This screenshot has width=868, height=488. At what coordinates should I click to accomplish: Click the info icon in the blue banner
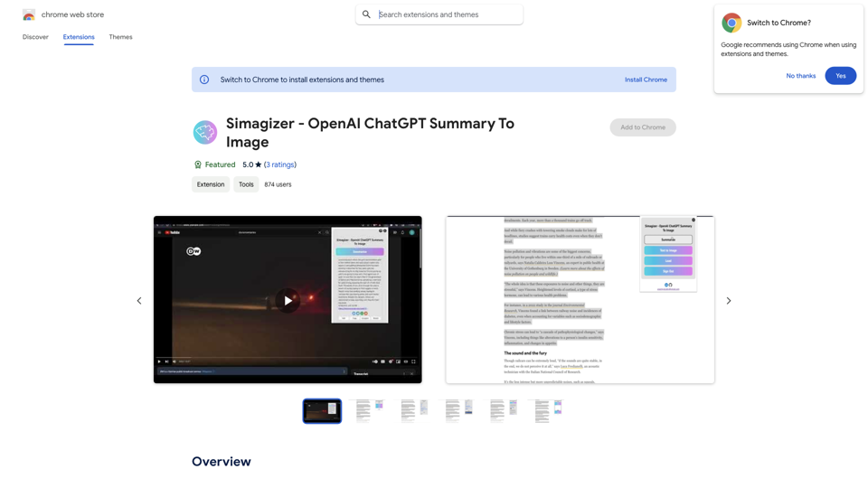pos(204,80)
